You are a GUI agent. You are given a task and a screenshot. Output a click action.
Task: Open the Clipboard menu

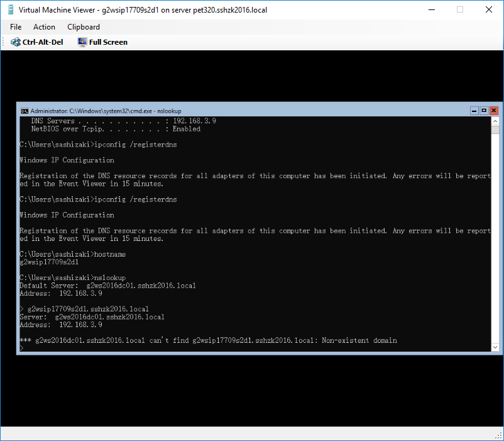tap(83, 27)
